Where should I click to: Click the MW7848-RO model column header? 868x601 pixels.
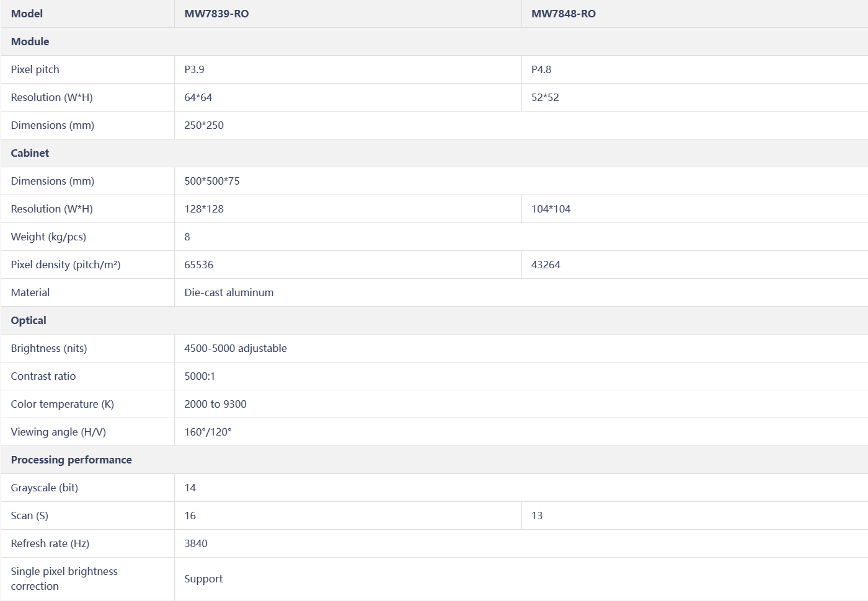(x=563, y=14)
